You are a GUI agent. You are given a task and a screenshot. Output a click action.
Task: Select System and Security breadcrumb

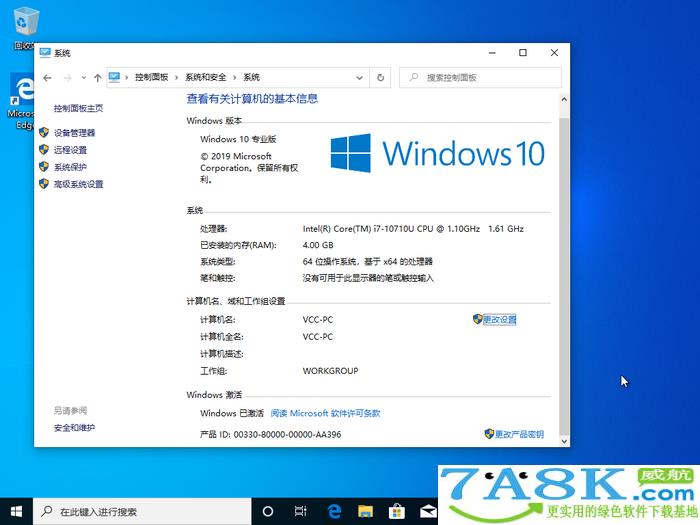pos(205,77)
